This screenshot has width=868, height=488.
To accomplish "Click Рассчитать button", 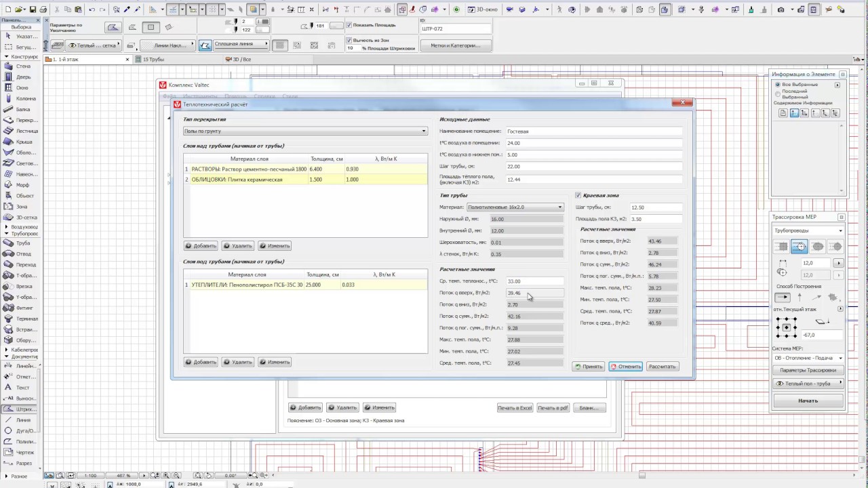I will point(662,367).
